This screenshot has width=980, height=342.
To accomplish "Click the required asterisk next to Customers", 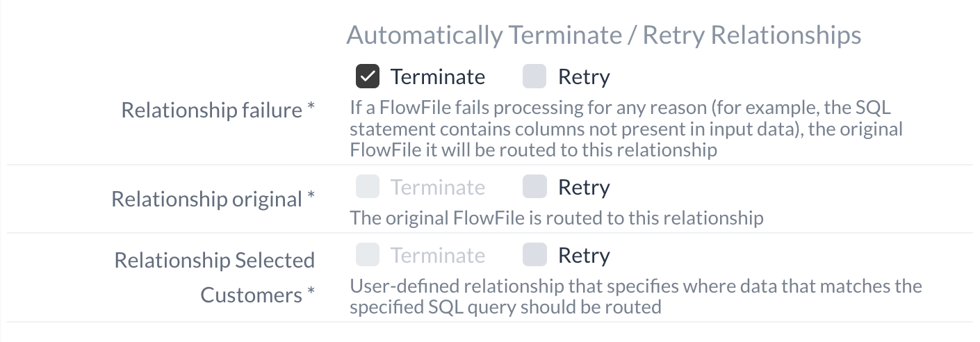I will pos(310,293).
